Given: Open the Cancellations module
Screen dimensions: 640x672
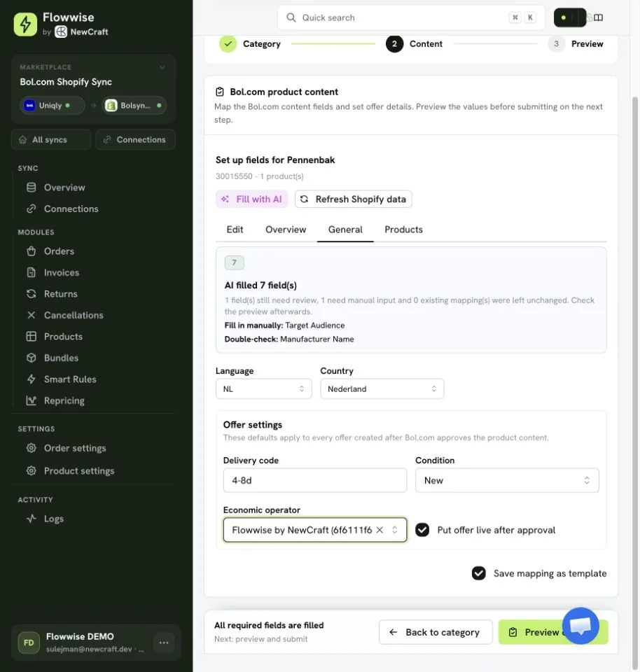Looking at the screenshot, I should pyautogui.click(x=74, y=316).
